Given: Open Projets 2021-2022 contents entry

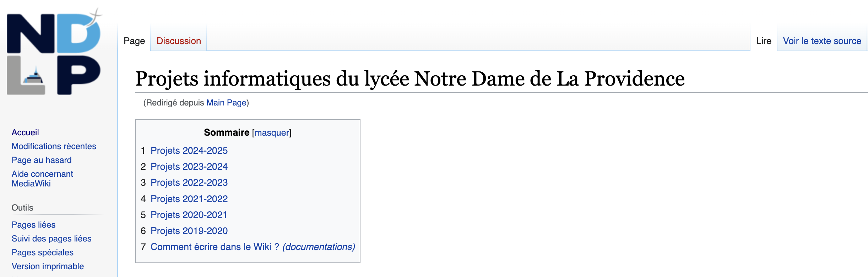Looking at the screenshot, I should pyautogui.click(x=189, y=199).
